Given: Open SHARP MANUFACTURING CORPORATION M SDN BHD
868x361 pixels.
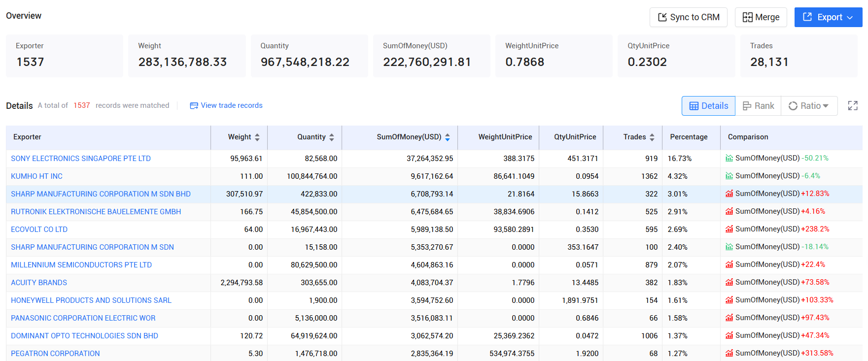Looking at the screenshot, I should pyautogui.click(x=101, y=194).
